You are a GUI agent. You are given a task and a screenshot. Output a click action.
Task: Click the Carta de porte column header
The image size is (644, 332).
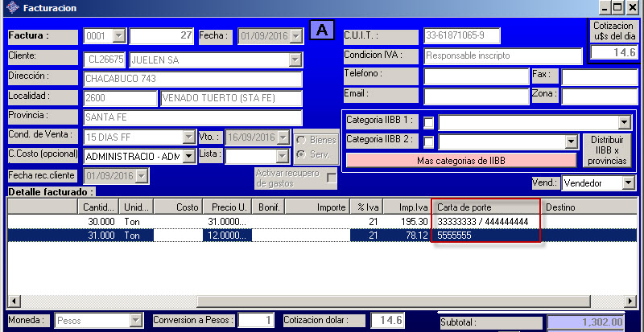pos(485,207)
